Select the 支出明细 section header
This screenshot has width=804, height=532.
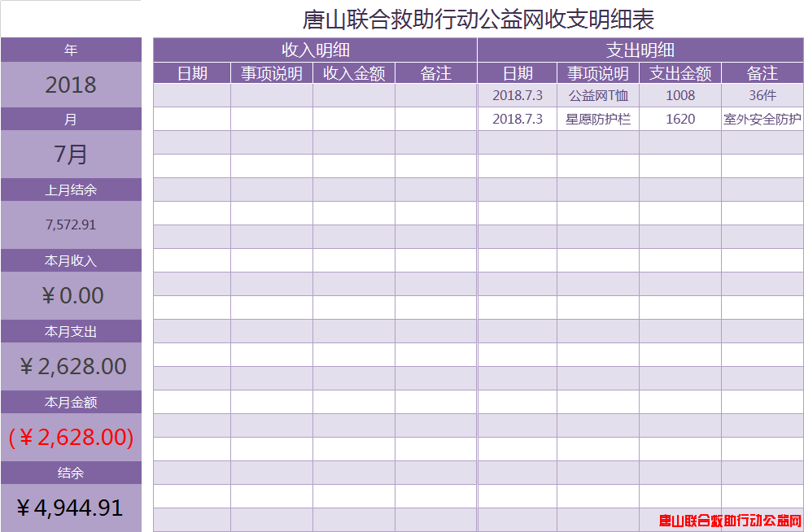click(x=640, y=50)
